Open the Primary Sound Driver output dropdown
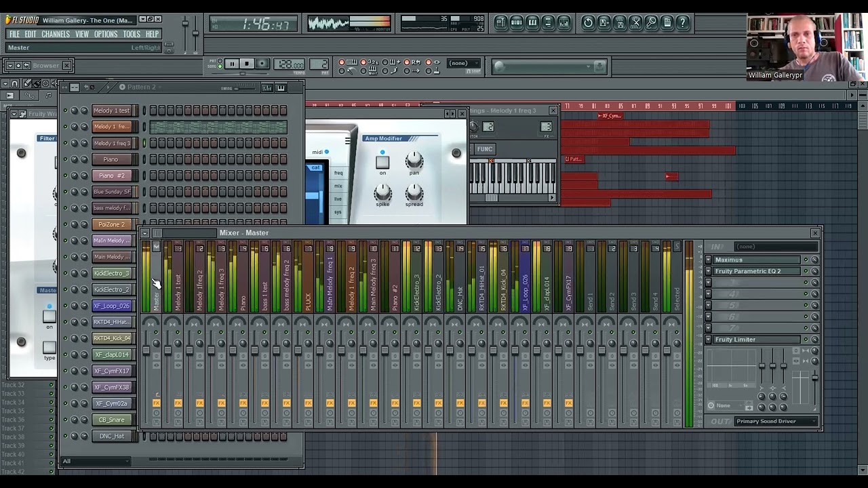868x488 pixels. point(776,421)
